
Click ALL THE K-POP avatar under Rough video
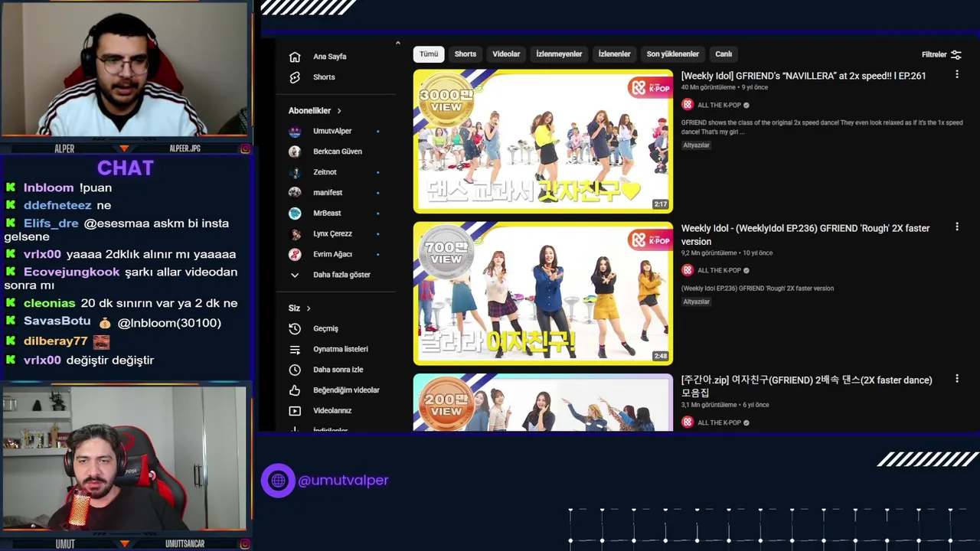pos(688,270)
